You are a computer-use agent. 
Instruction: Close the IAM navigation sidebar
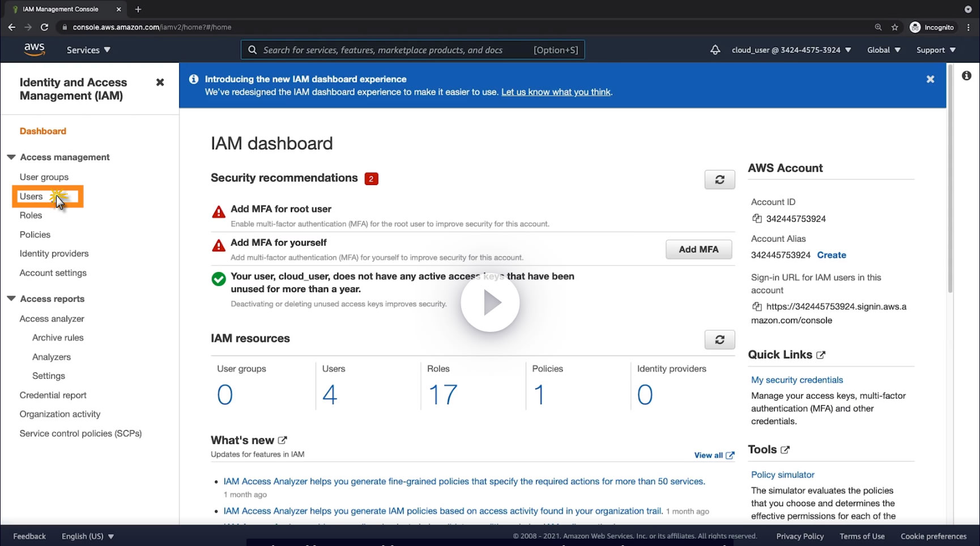160,82
